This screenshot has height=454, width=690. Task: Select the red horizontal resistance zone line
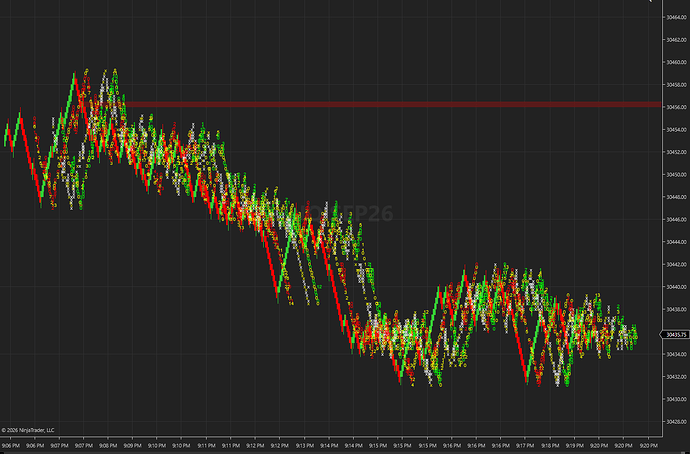point(393,105)
